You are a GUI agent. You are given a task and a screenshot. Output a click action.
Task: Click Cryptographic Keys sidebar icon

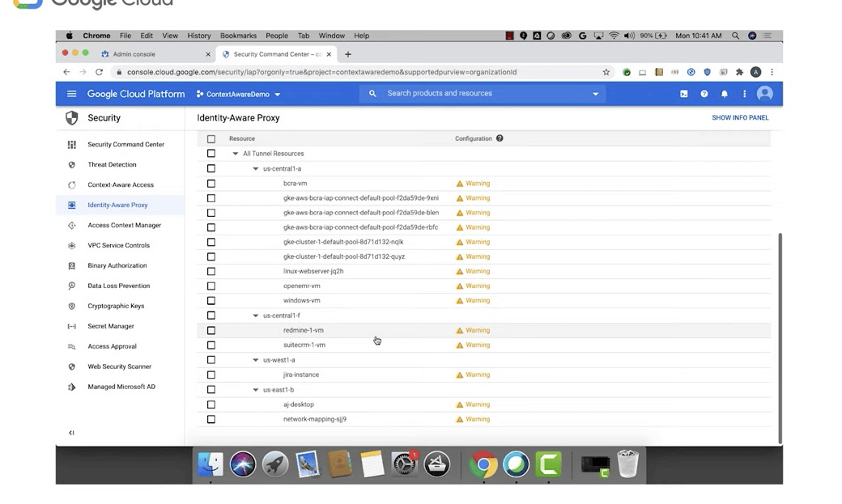coord(71,306)
